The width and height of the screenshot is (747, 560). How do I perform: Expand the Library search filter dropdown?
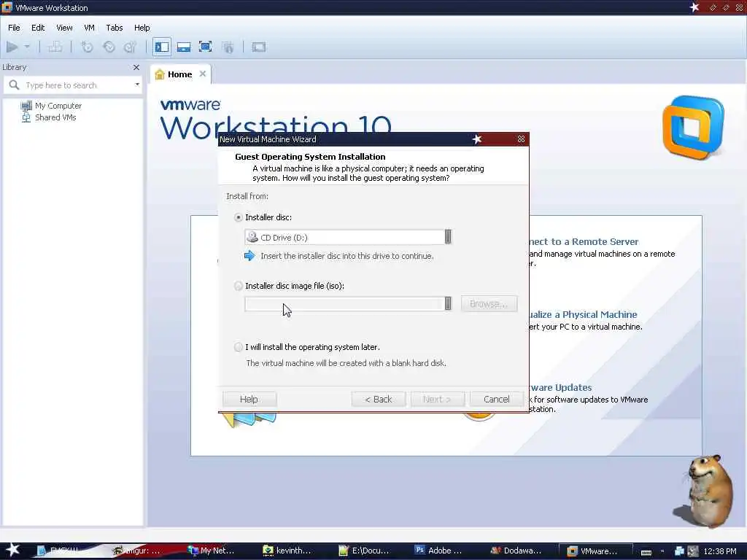pyautogui.click(x=137, y=85)
